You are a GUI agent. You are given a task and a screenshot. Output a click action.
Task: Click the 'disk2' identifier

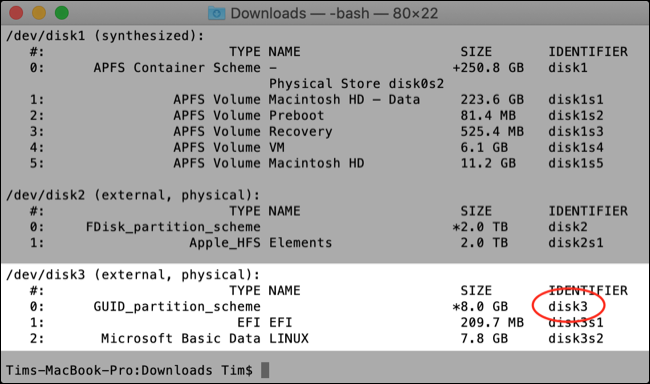coord(568,227)
